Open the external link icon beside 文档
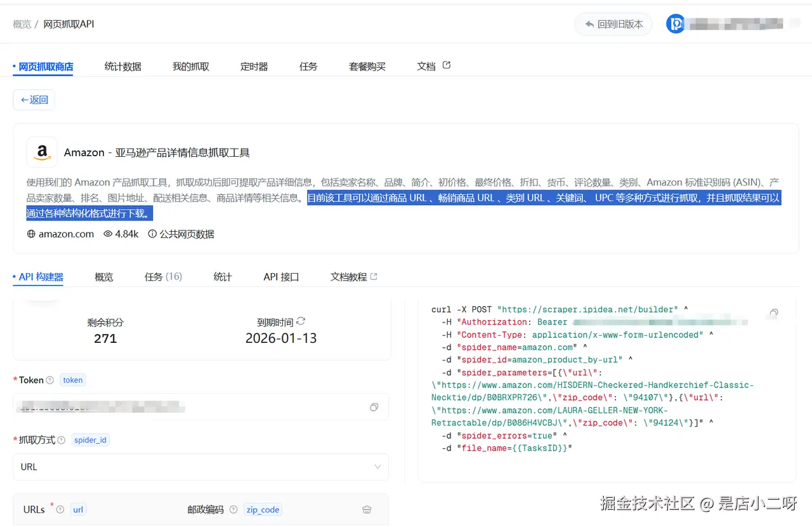 [447, 65]
